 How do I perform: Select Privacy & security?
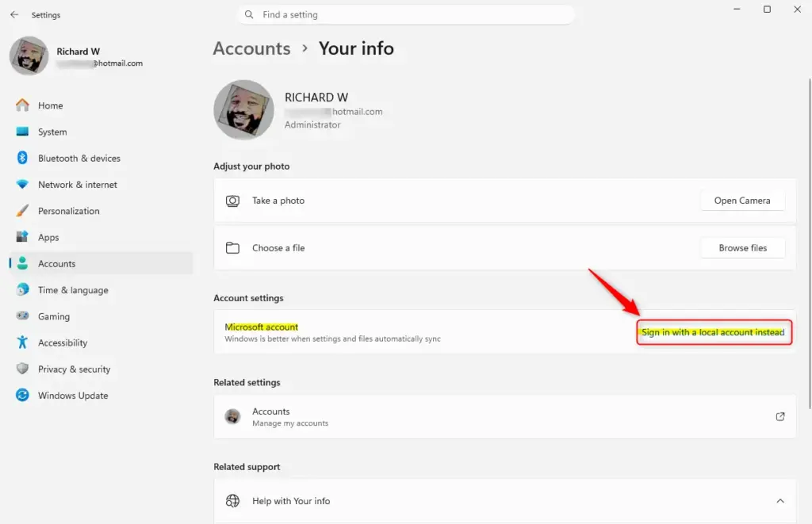coord(101,369)
